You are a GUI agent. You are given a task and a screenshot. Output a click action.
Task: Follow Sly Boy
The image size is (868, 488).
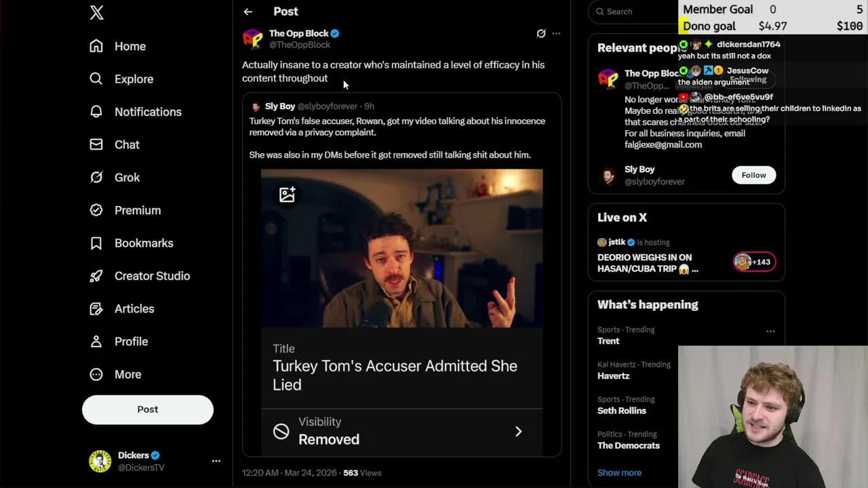click(x=753, y=175)
